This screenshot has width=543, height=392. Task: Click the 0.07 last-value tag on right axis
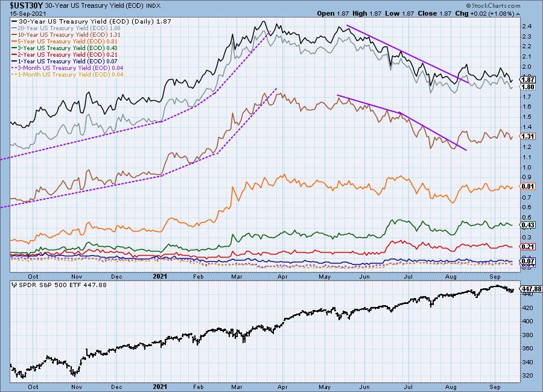point(528,261)
